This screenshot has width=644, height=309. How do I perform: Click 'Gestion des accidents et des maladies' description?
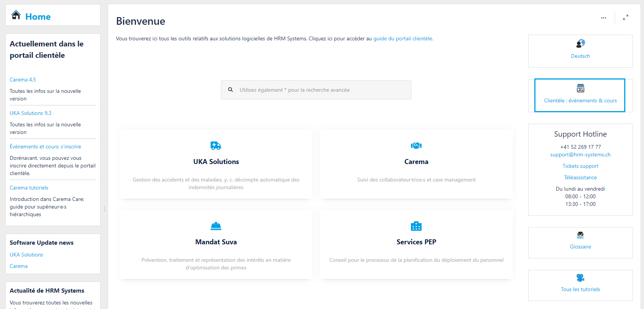216,183
